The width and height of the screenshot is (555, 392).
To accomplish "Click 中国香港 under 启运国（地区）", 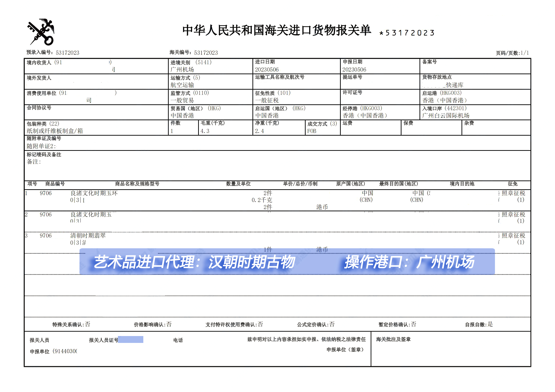I will click(x=267, y=115).
